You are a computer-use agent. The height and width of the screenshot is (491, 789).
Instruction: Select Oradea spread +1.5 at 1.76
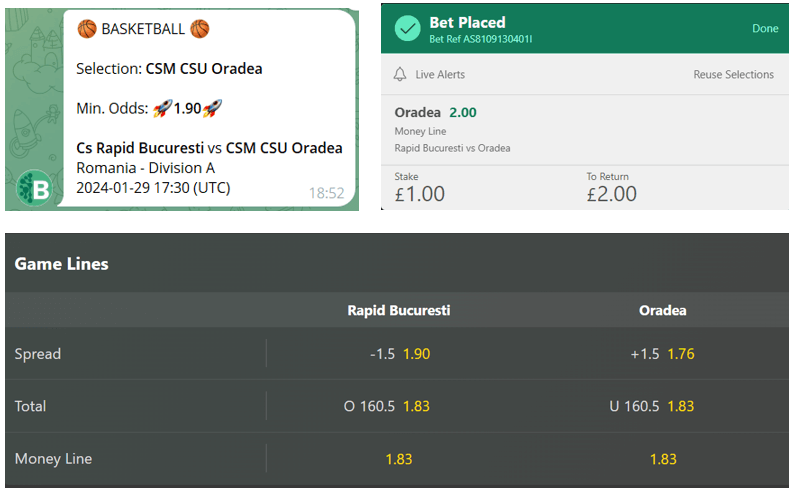point(662,354)
